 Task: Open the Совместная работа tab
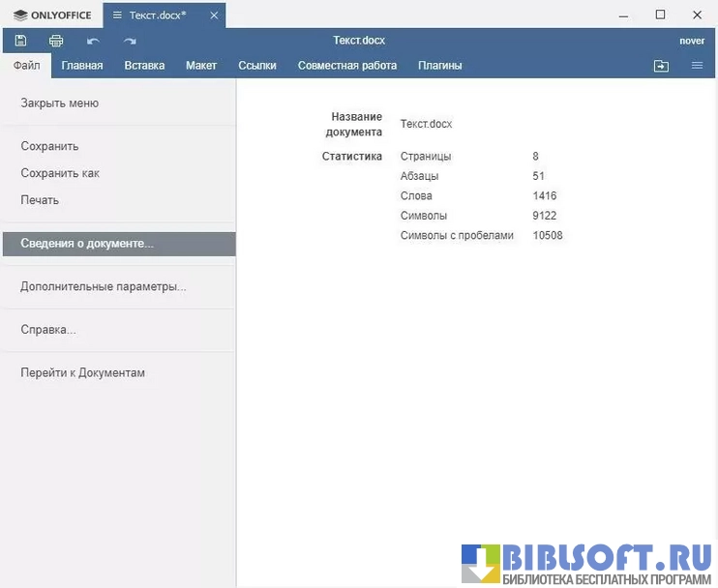347,66
